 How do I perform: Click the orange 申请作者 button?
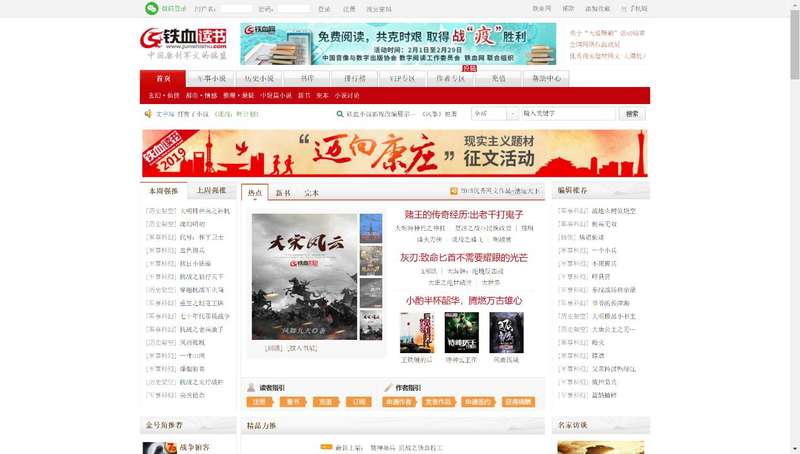397,402
